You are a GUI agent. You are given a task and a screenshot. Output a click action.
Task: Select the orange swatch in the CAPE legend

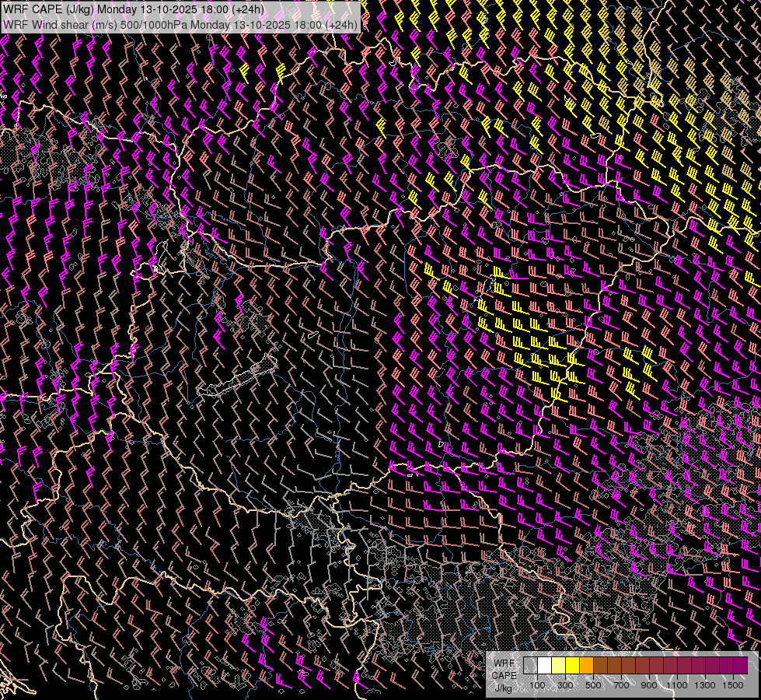[x=586, y=666]
